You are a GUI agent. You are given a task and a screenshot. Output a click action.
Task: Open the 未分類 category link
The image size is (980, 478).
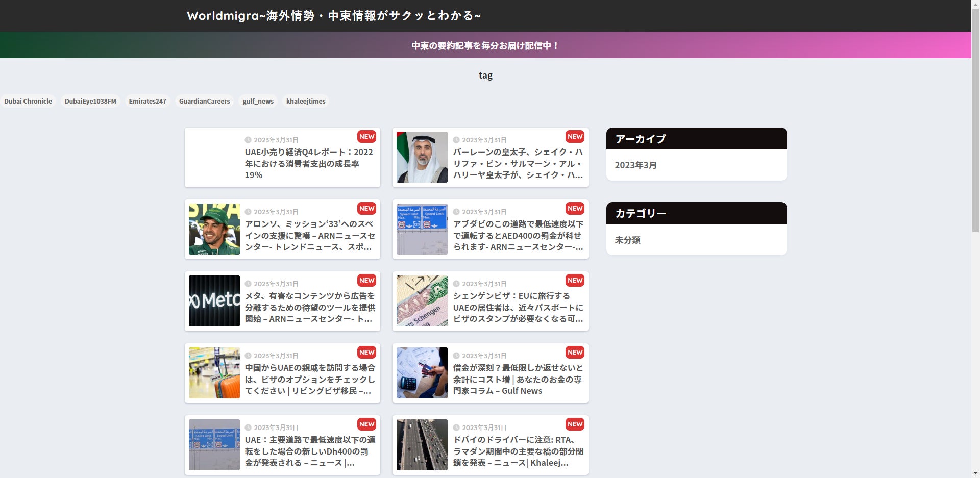(x=627, y=240)
